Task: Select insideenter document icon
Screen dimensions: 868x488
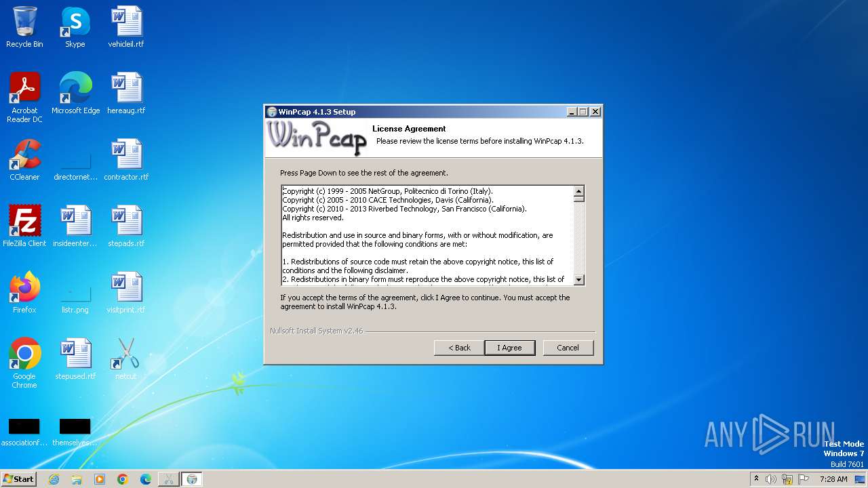Action: [75, 226]
